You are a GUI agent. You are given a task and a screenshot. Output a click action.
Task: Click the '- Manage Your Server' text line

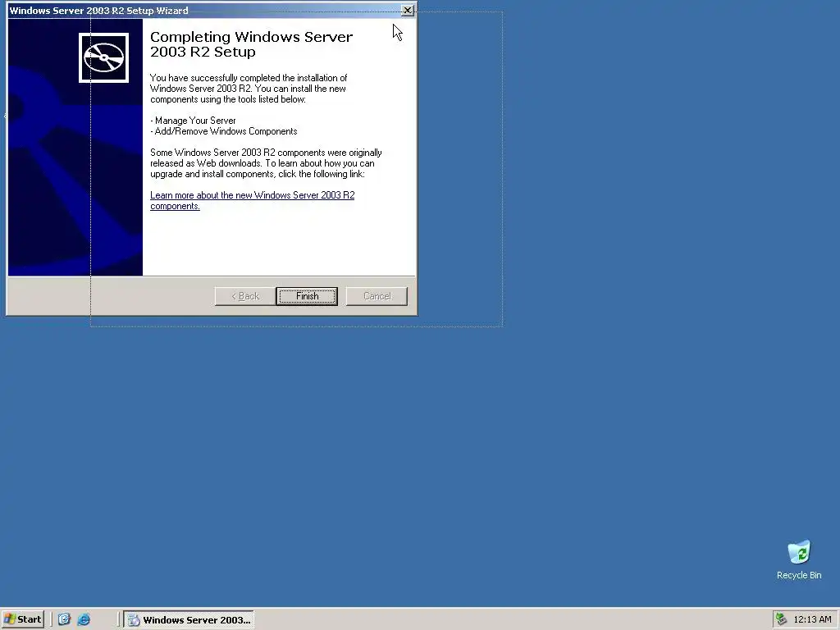(193, 121)
